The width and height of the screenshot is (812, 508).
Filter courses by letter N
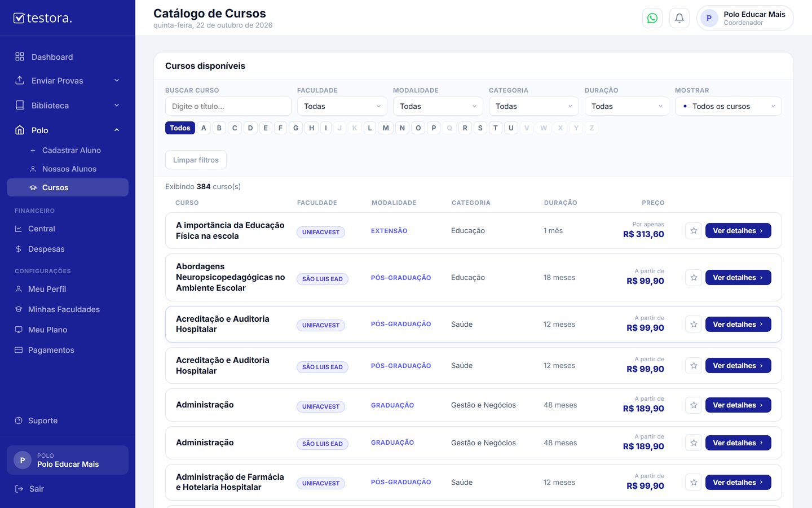(x=402, y=128)
